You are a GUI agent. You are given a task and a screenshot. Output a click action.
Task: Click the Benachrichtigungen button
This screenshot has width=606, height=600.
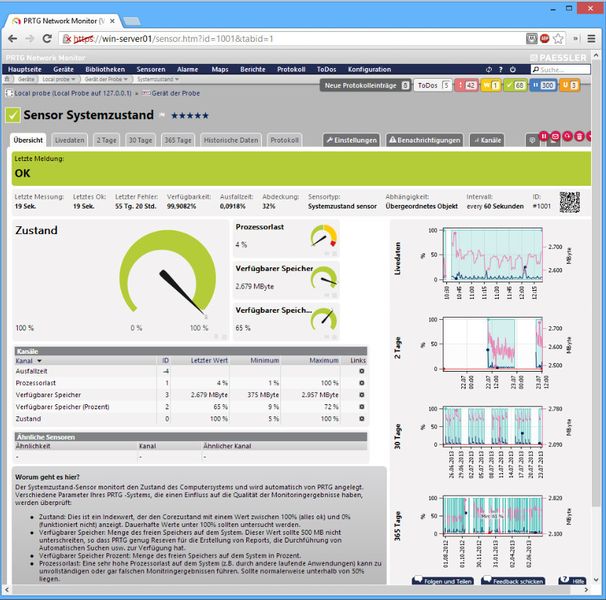click(x=425, y=140)
